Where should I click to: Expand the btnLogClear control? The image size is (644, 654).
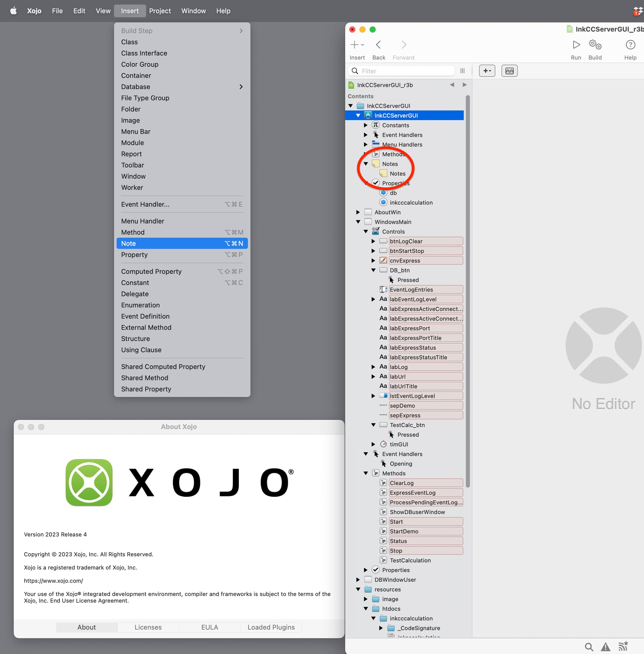click(x=373, y=241)
